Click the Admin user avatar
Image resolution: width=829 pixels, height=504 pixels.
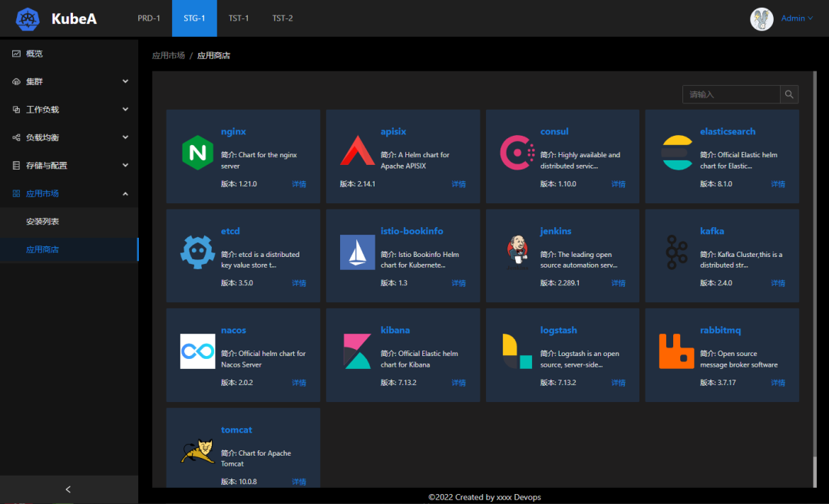[x=762, y=19]
